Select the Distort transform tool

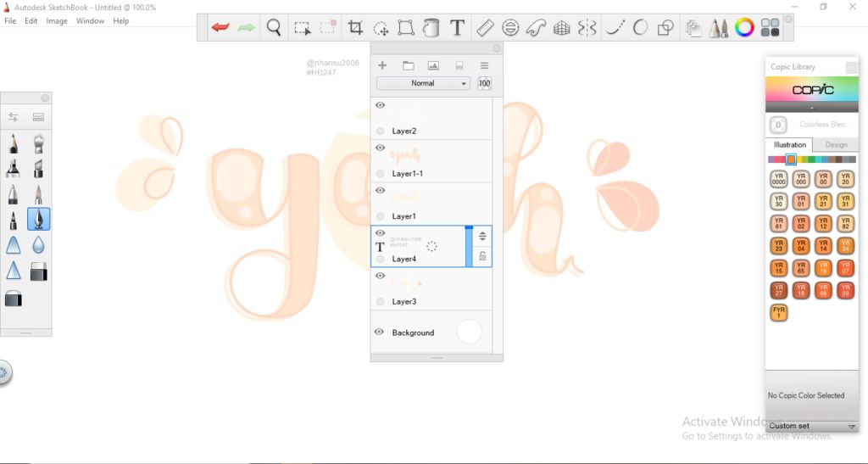click(x=406, y=27)
